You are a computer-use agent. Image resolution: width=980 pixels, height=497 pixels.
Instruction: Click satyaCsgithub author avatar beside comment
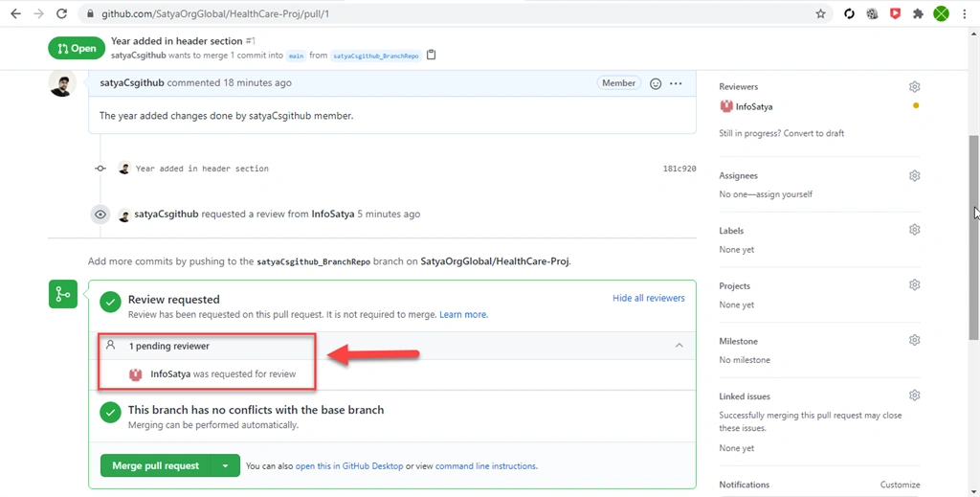pyautogui.click(x=62, y=83)
